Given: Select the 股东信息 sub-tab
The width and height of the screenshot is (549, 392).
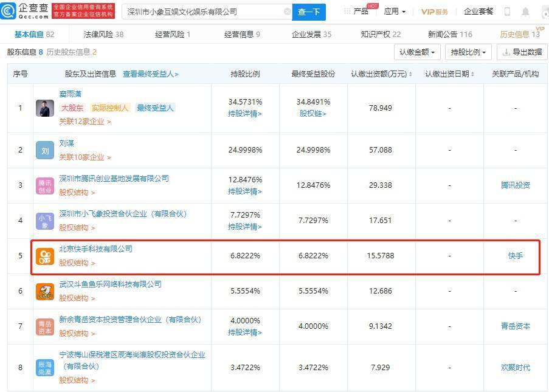Looking at the screenshot, I should 25,52.
